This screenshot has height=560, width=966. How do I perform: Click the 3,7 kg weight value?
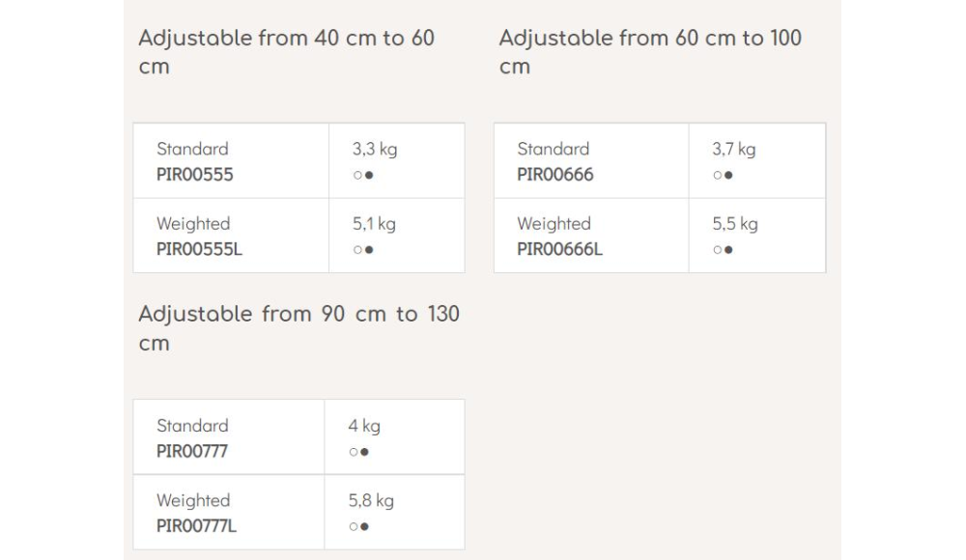[734, 149]
